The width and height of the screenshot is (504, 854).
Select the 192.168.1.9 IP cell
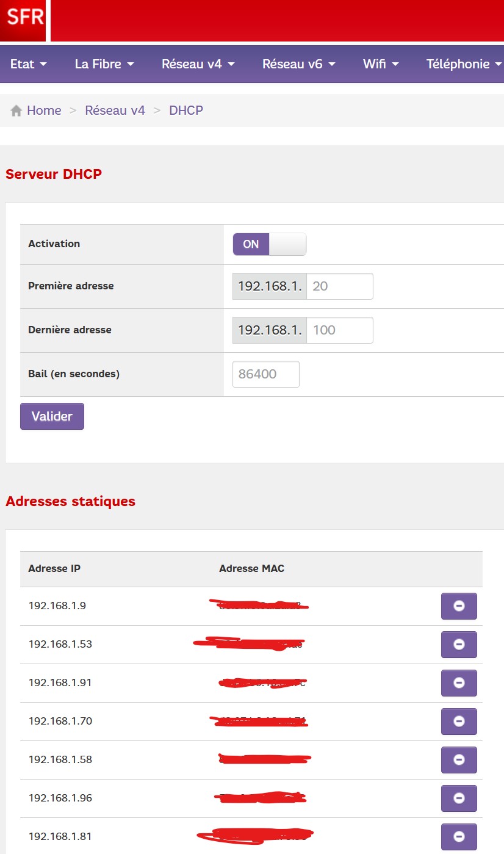[57, 606]
